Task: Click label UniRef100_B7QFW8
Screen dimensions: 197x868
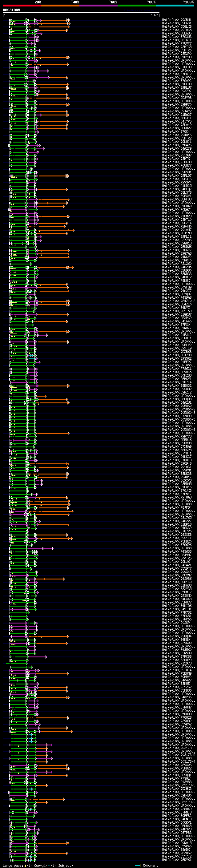Action: [x=177, y=67]
